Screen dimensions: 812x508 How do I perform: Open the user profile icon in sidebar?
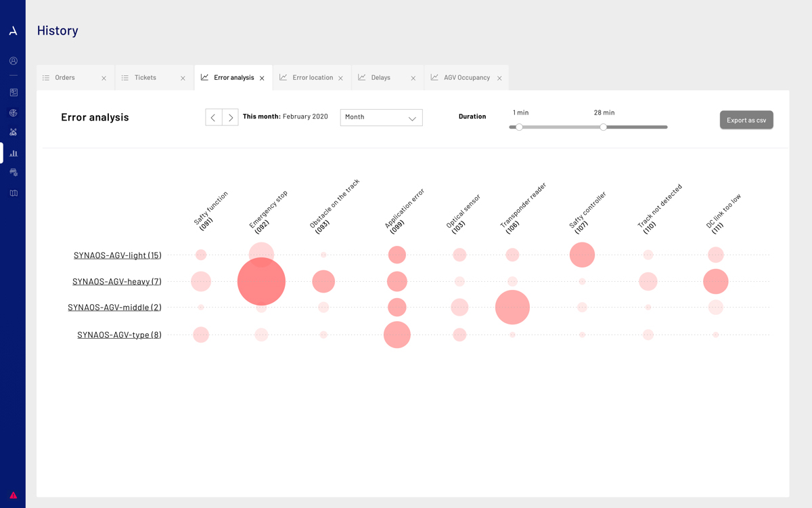coord(13,61)
